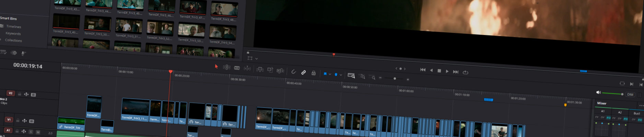Select the V2 track destination badge
The width and height of the screenshot is (644, 137).
point(10,93)
